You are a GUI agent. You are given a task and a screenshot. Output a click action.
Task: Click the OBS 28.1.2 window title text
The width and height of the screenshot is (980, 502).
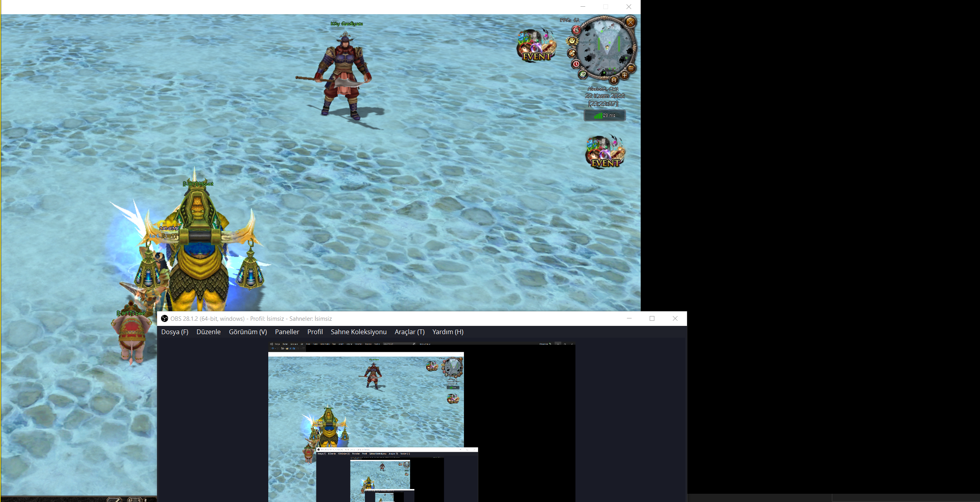pyautogui.click(x=251, y=319)
